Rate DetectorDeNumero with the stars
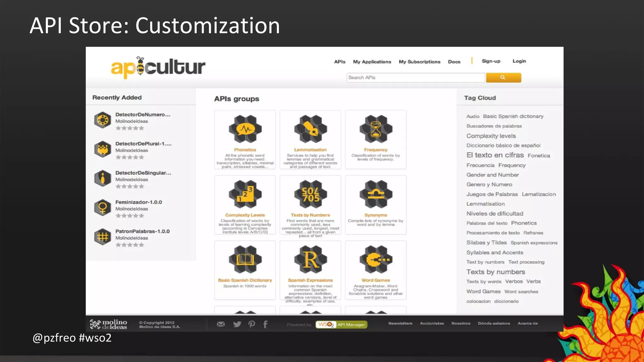The image size is (644, 362). pos(130,128)
